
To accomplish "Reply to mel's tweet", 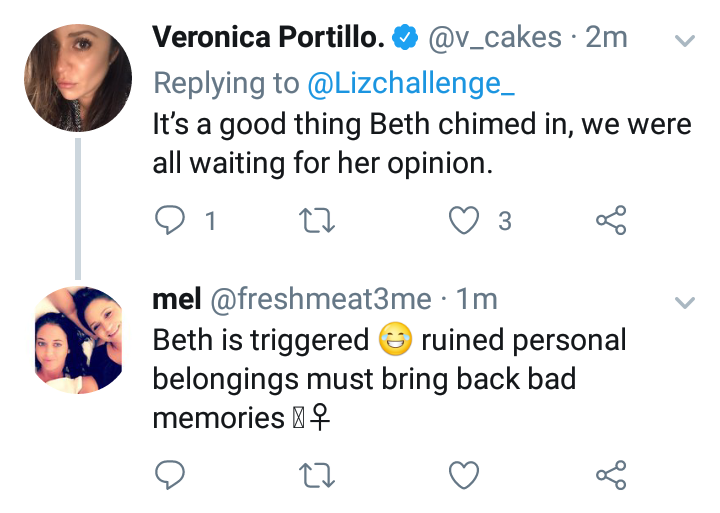I will click(170, 474).
